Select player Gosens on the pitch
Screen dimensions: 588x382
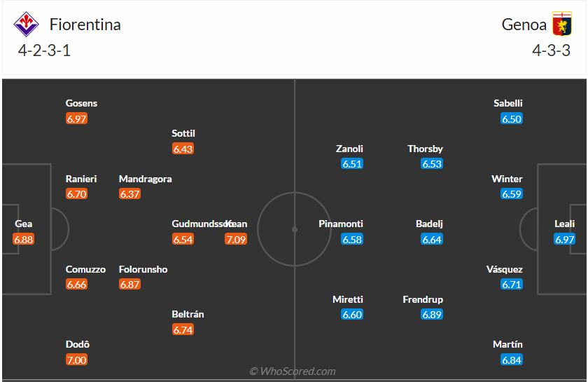(x=81, y=103)
